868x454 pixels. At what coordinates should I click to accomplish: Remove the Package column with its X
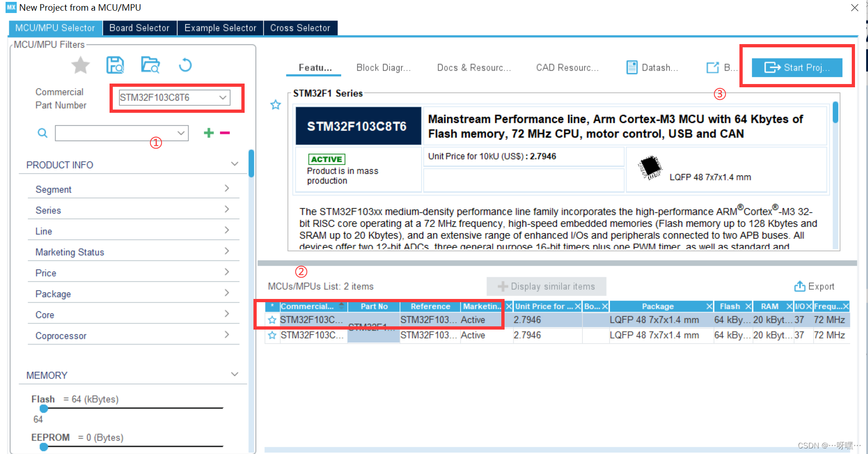[709, 306]
